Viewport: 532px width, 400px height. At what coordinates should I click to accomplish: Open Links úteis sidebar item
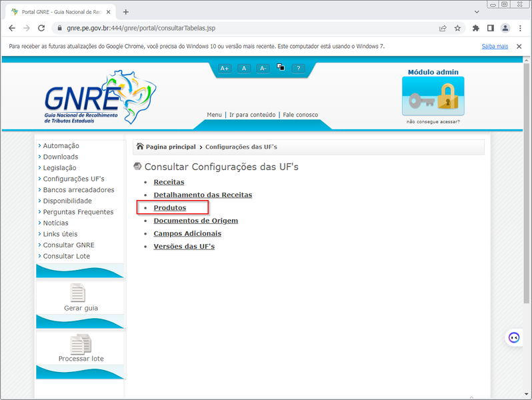click(x=60, y=234)
